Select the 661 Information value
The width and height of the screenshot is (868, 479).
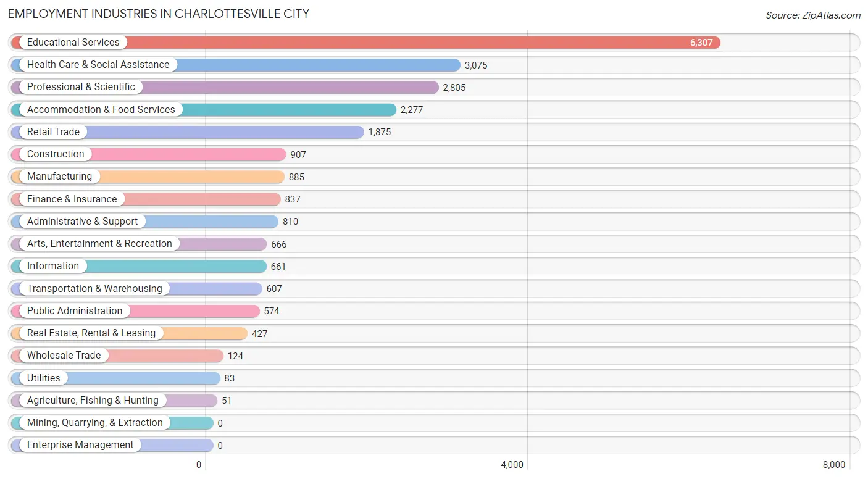click(x=278, y=267)
